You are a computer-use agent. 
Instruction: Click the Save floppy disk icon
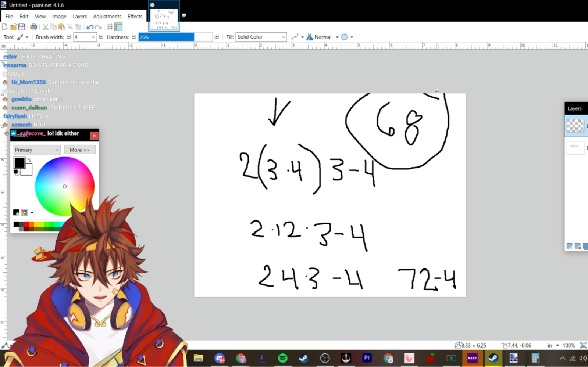click(x=22, y=27)
